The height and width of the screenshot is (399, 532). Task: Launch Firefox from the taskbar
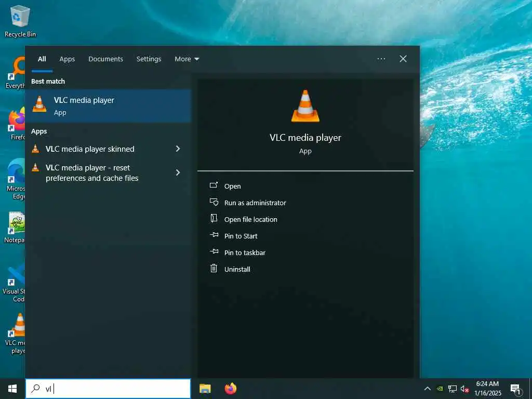coord(230,389)
